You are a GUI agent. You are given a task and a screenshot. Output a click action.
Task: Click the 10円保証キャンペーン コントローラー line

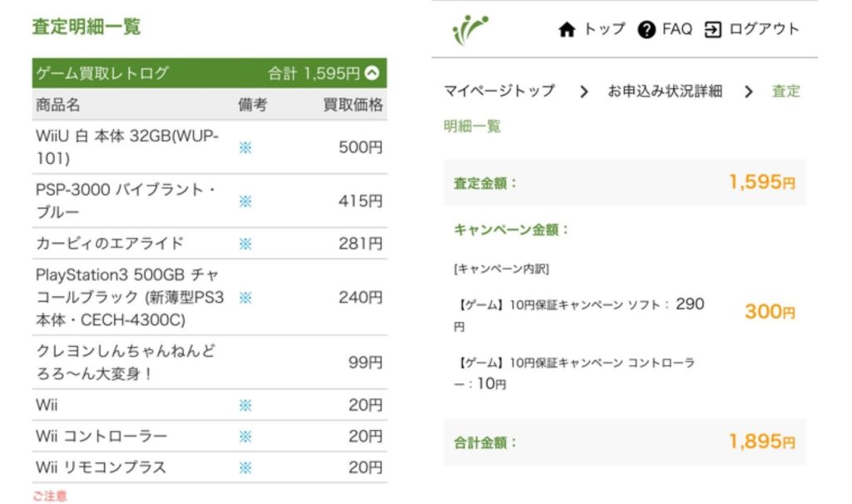click(x=574, y=373)
